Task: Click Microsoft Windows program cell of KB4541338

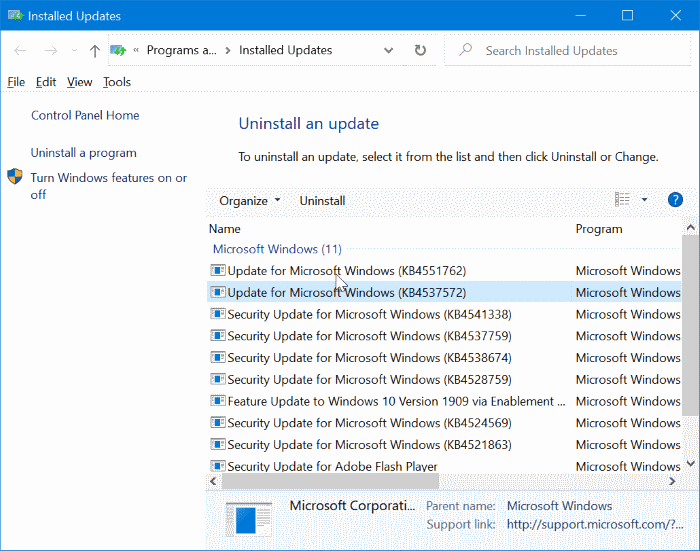Action: coord(628,314)
